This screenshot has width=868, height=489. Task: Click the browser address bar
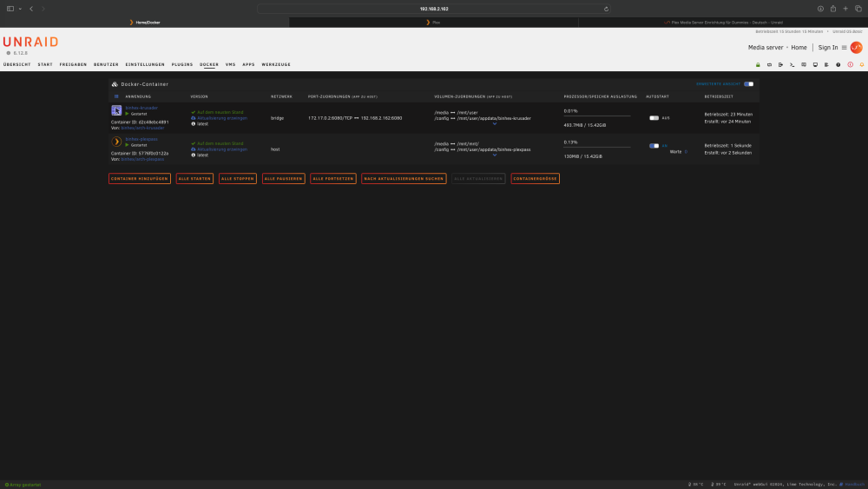click(434, 9)
